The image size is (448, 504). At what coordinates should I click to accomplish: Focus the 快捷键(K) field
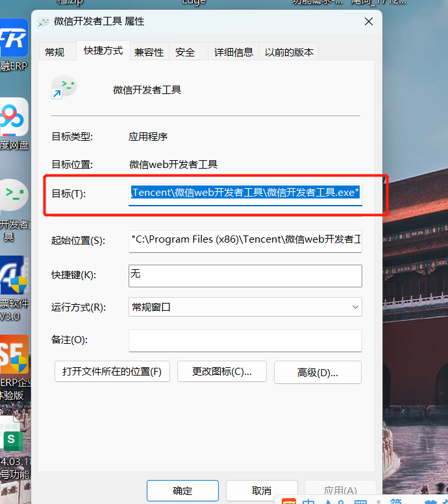(x=245, y=276)
